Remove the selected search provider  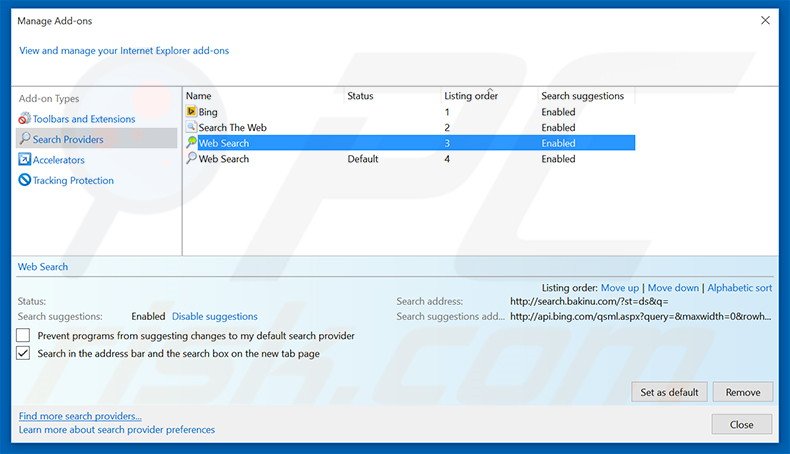[x=743, y=392]
